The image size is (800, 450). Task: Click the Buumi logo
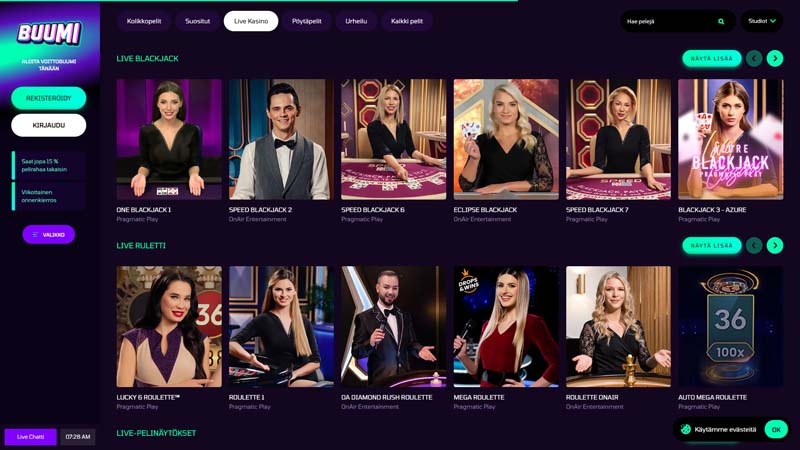[x=49, y=34]
